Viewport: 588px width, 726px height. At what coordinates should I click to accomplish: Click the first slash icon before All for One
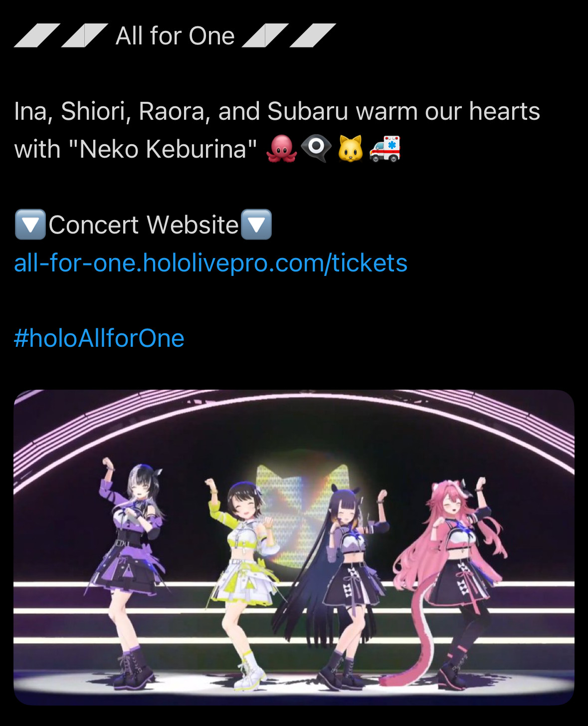tap(37, 35)
